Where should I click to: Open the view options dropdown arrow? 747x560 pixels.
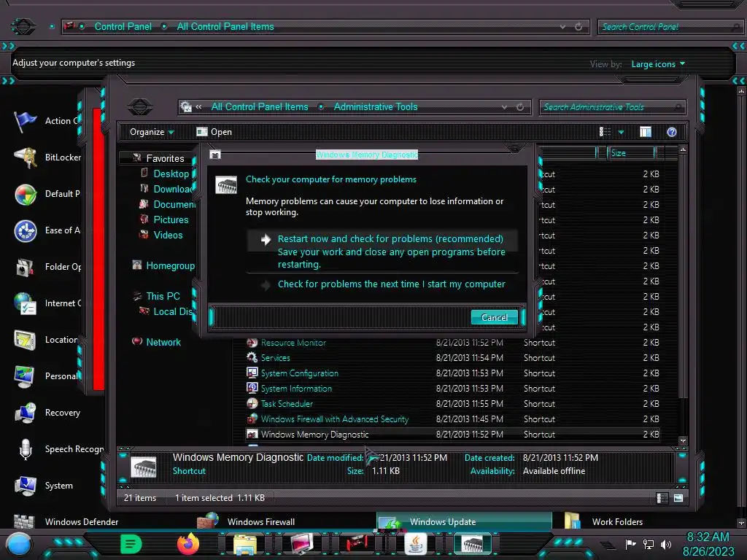[621, 132]
